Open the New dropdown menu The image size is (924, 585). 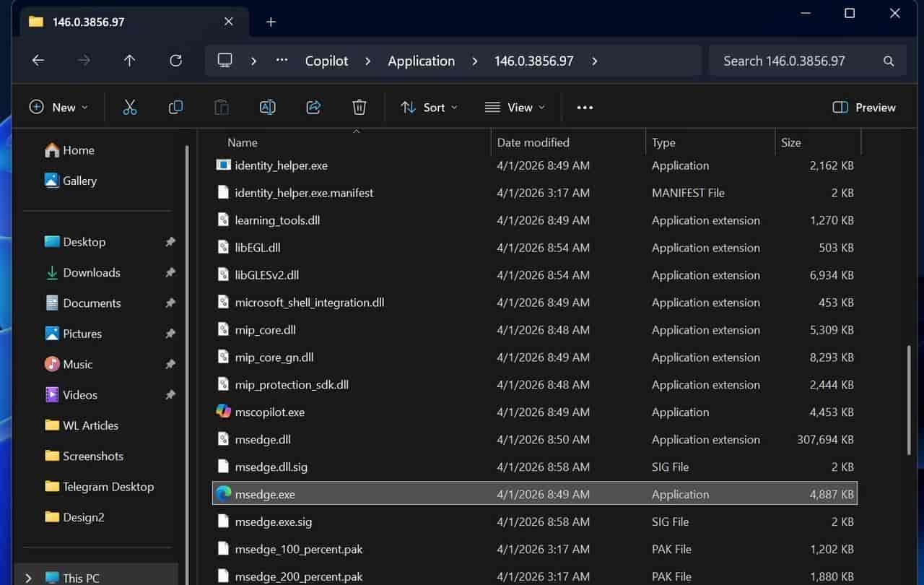click(58, 108)
